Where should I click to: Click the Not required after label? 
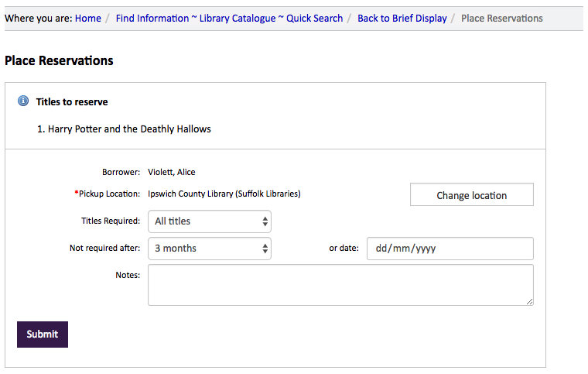(104, 249)
